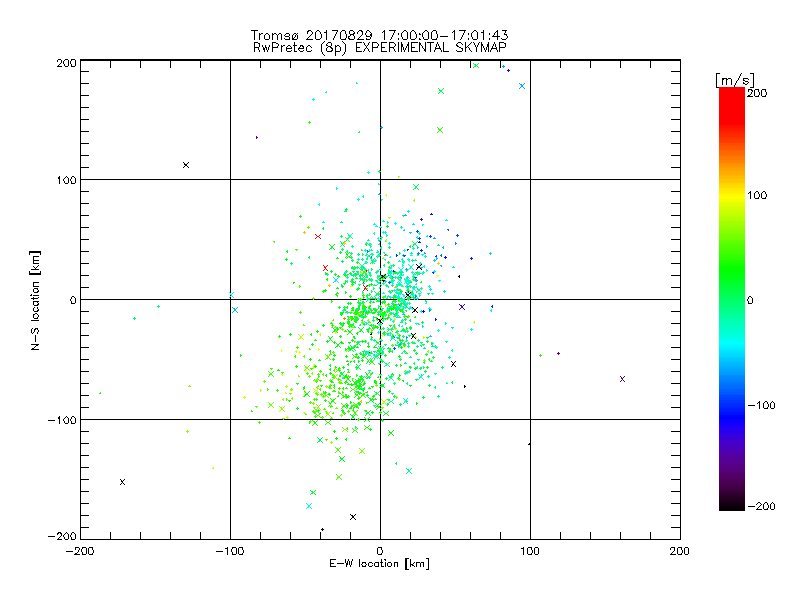Select the black X marker at the bottom center
The width and height of the screenshot is (800, 600).
[353, 517]
